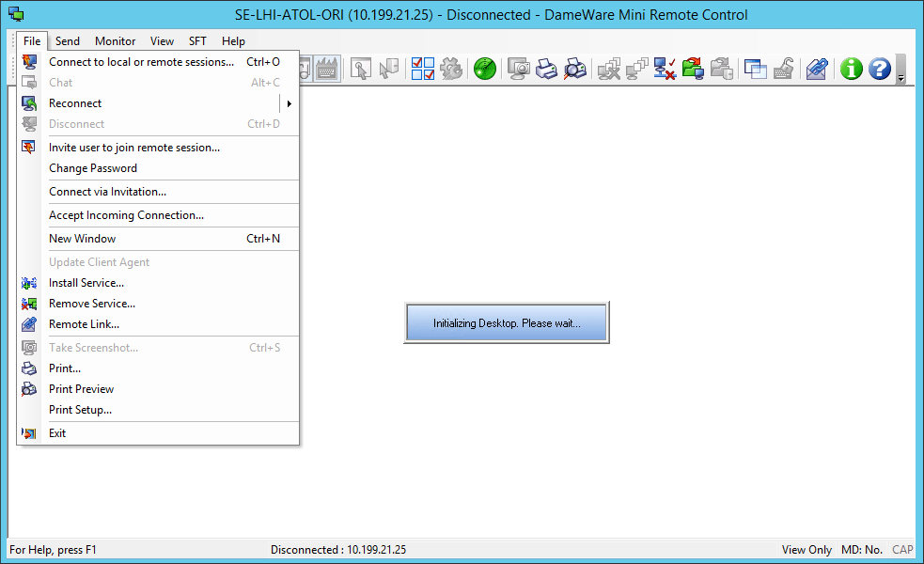Select Remove Service menu entry

click(x=159, y=304)
